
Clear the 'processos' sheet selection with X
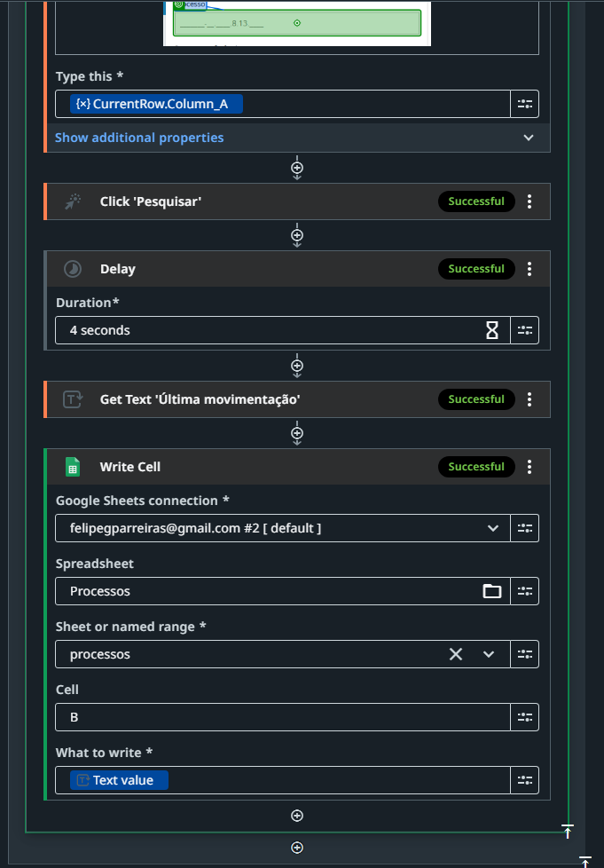[x=456, y=654]
